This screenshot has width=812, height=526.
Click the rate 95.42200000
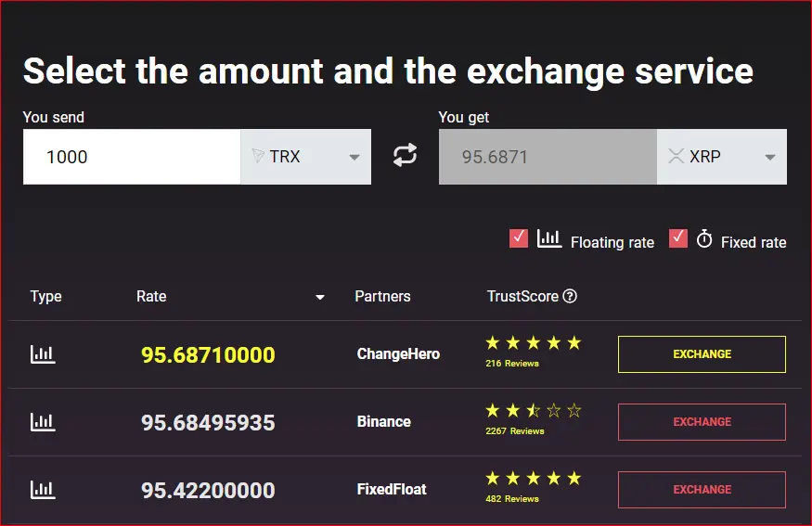[x=208, y=491]
